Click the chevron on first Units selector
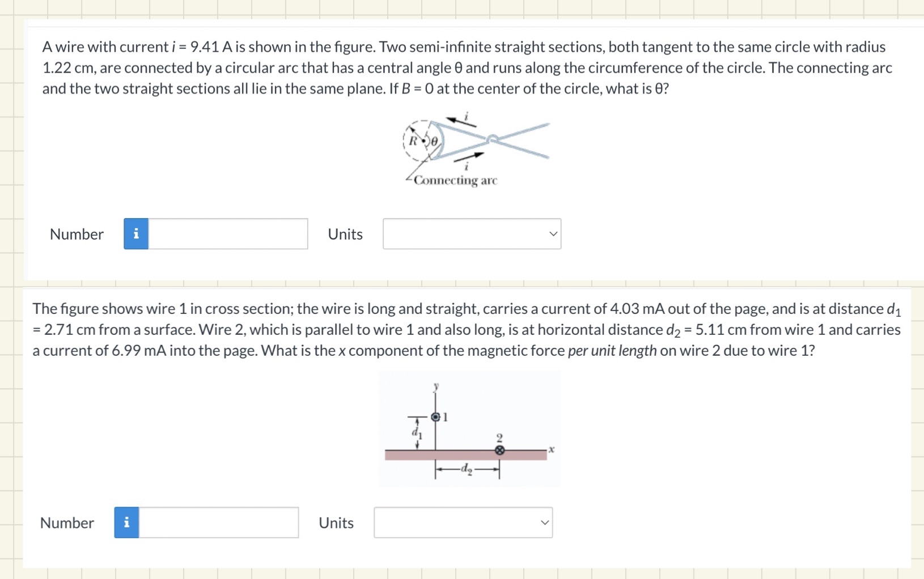This screenshot has width=924, height=579. (x=553, y=233)
